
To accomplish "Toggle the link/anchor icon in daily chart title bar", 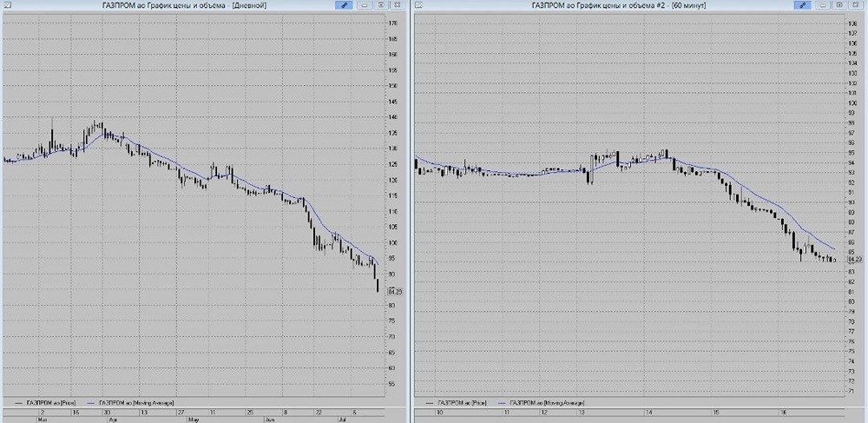I will coord(344,5).
